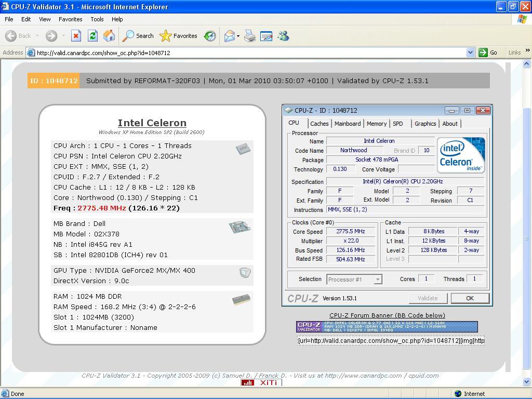Click the page scrollbar down arrow
The height and width of the screenshot is (399, 532).
pyautogui.click(x=527, y=382)
